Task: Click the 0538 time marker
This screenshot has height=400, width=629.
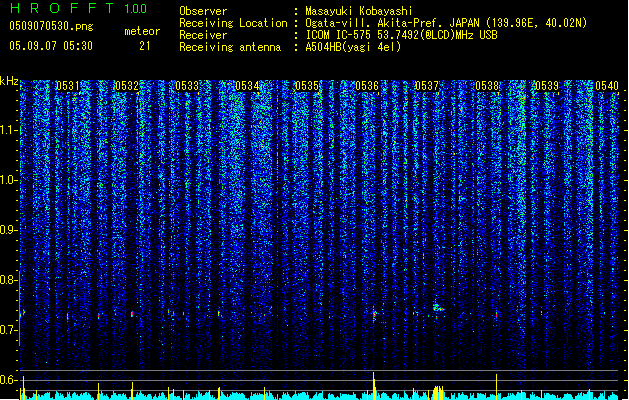Action: tap(487, 86)
